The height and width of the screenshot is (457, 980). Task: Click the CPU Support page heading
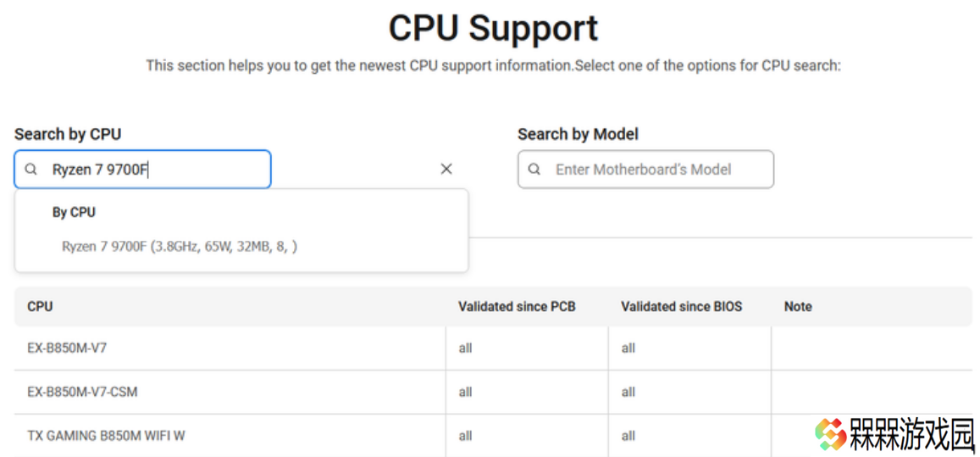pyautogui.click(x=493, y=28)
